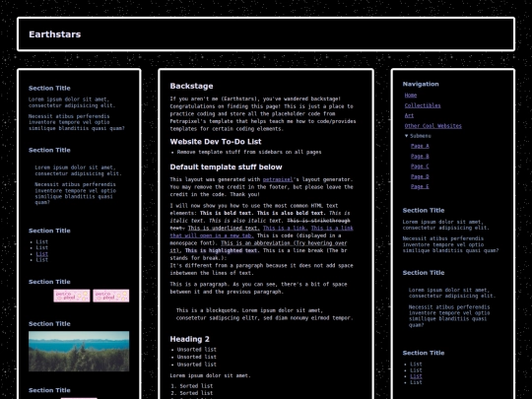The width and height of the screenshot is (532, 399).
Task: Click the Earthstars site title
Action: [x=54, y=34]
